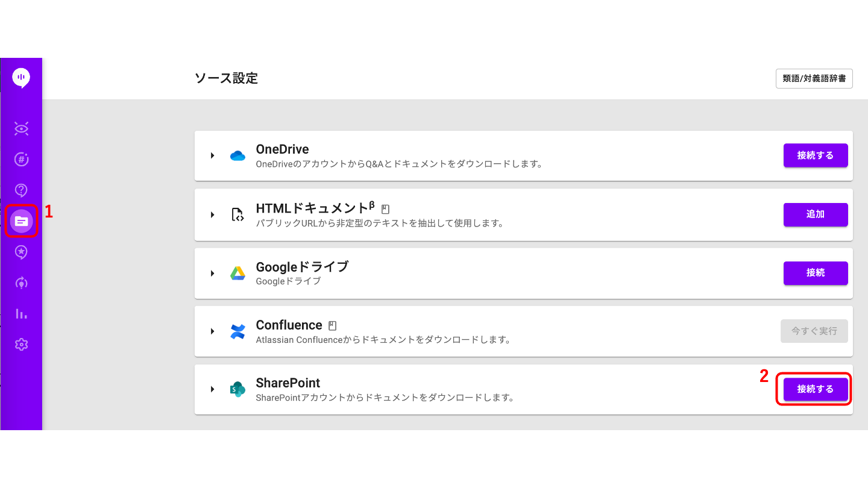
Task: Open the crossed-eye icon in sidebar
Action: click(21, 128)
